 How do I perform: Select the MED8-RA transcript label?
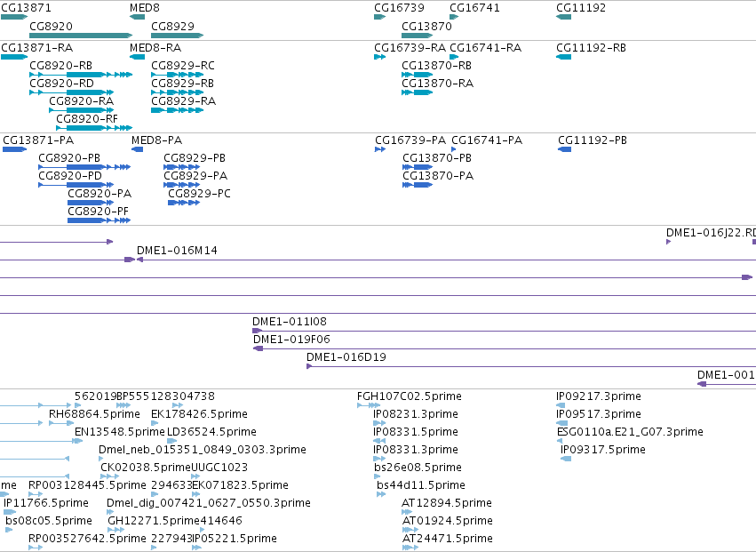(155, 48)
